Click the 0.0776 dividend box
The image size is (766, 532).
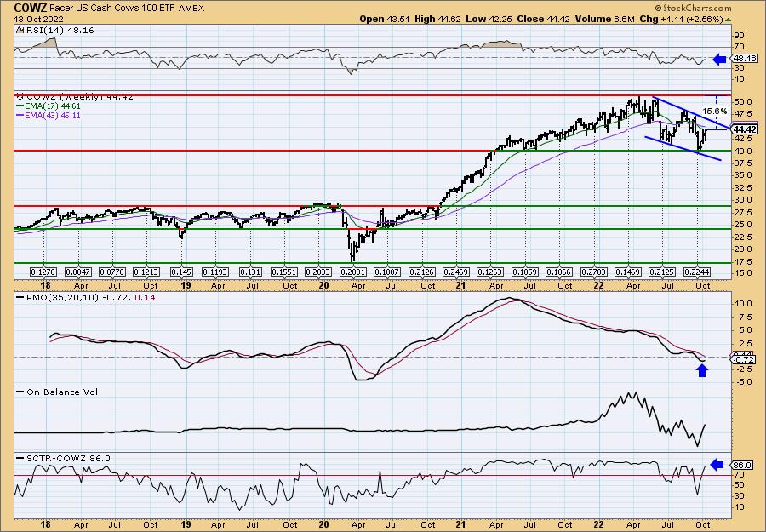[x=112, y=272]
